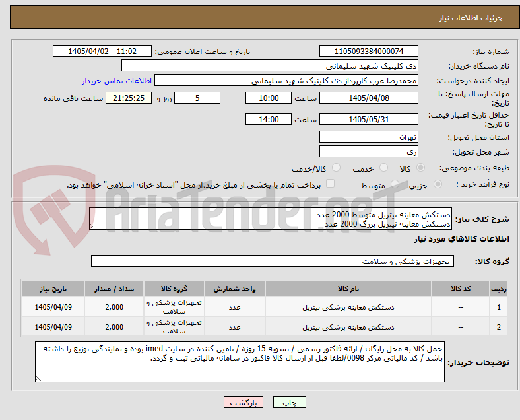This screenshot has height=420, width=520.
Task: Click the date 1405/04/09 in row 2
Action: click(53, 327)
